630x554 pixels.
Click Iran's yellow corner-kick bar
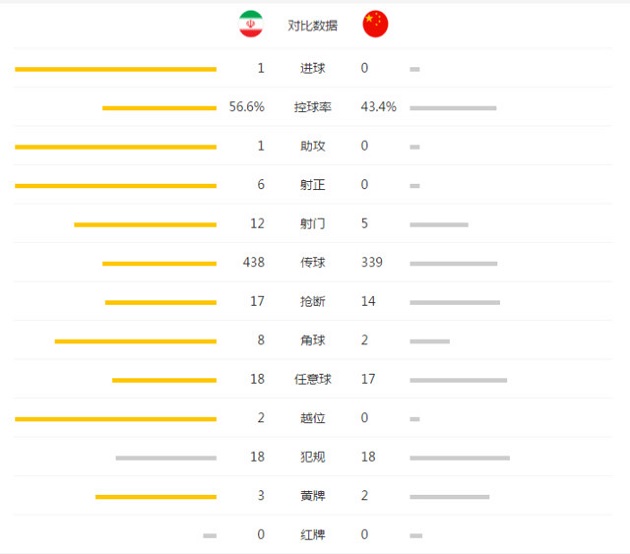[135, 341]
